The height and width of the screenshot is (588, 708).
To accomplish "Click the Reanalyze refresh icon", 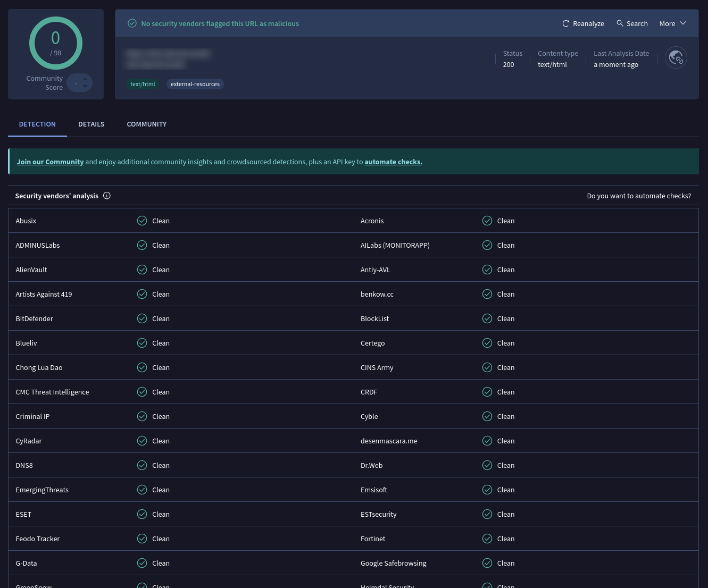I will pyautogui.click(x=566, y=23).
